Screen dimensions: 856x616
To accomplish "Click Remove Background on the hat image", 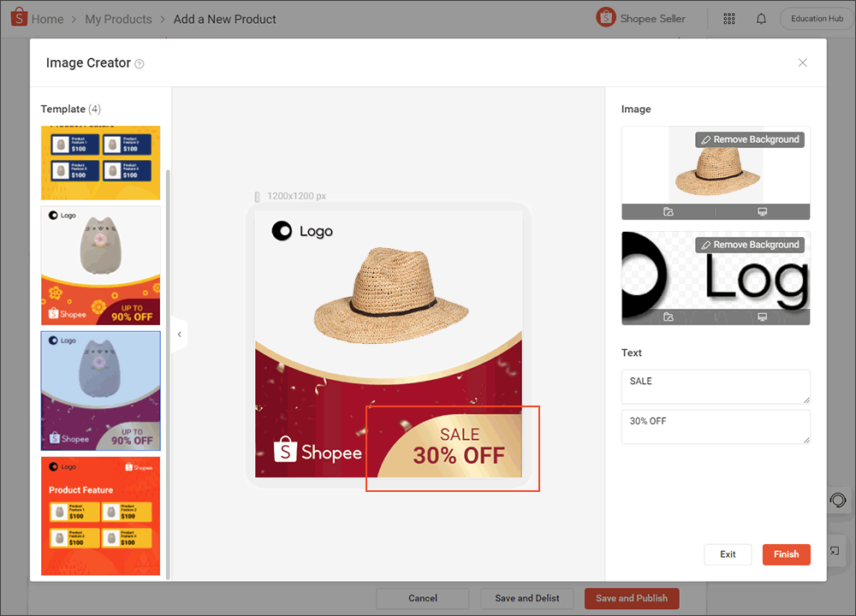I will [750, 139].
